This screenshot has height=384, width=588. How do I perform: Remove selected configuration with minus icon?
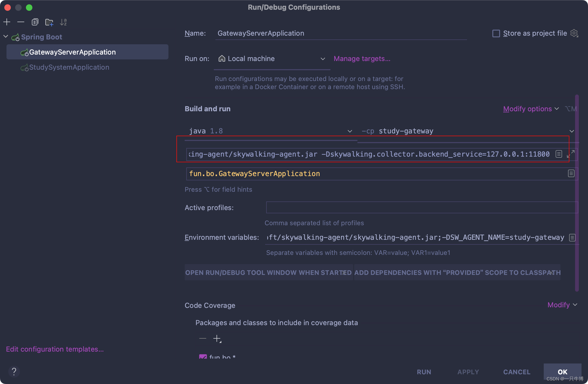[x=21, y=22]
